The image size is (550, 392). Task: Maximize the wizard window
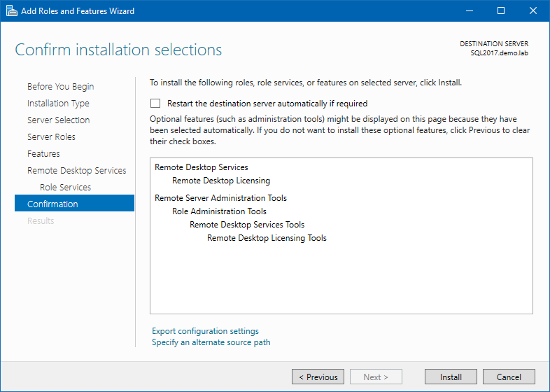500,10
